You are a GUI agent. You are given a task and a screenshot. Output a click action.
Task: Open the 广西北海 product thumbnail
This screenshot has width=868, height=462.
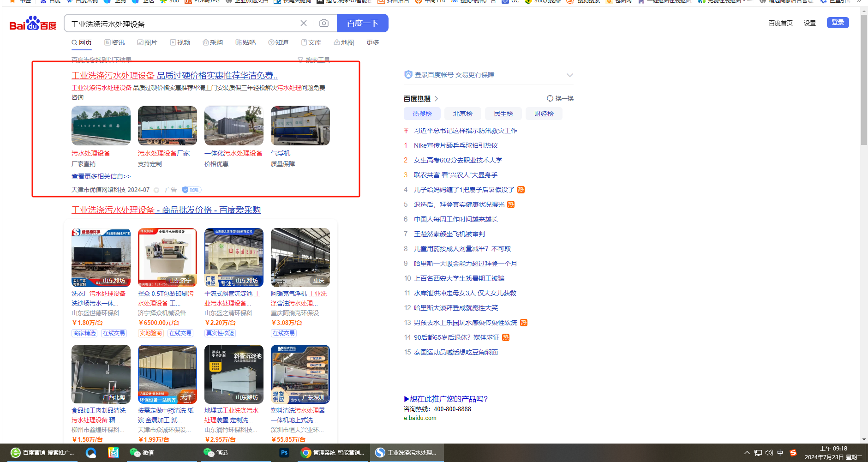click(101, 374)
